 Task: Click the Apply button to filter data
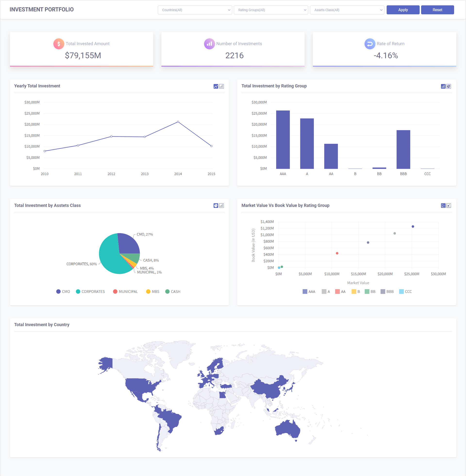[403, 10]
